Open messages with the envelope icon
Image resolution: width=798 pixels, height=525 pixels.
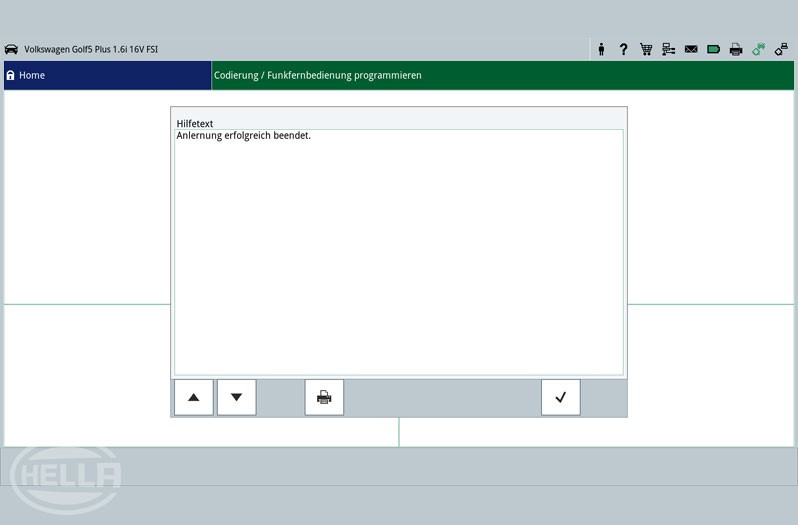pyautogui.click(x=691, y=49)
